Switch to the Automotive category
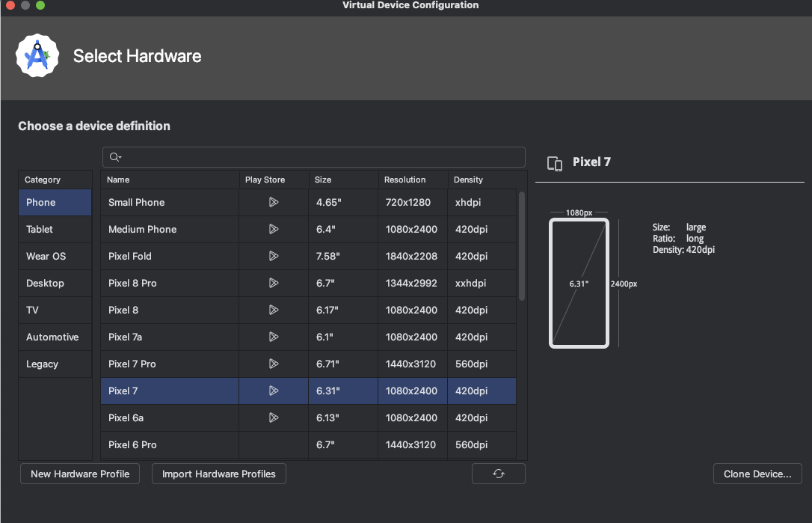The image size is (812, 523). click(55, 337)
